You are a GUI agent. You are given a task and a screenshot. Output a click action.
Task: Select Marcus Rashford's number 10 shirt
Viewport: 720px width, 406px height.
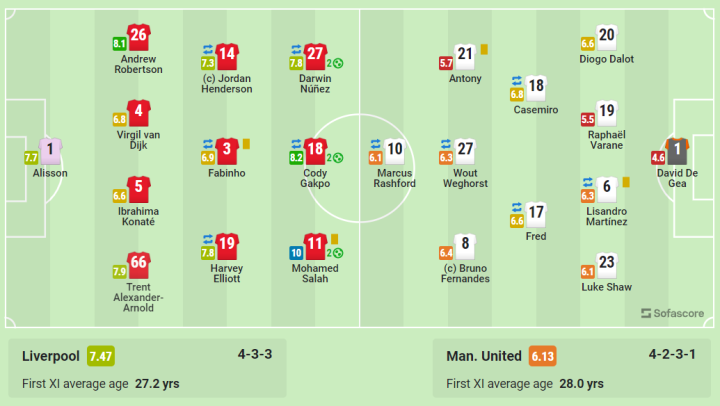pyautogui.click(x=394, y=151)
